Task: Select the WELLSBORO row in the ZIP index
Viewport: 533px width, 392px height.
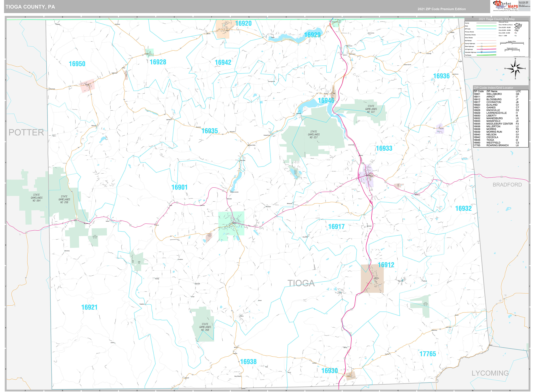Action: click(x=501, y=94)
